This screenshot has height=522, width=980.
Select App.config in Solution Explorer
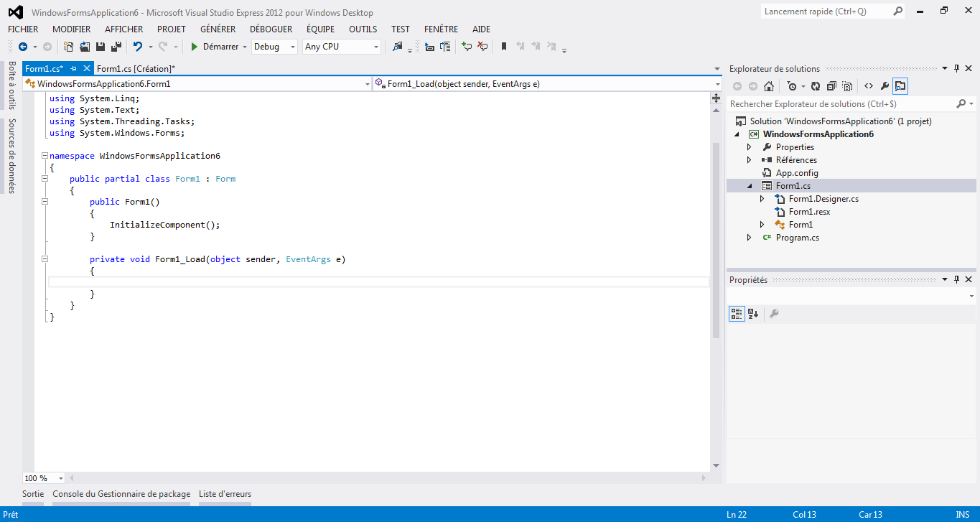tap(797, 173)
